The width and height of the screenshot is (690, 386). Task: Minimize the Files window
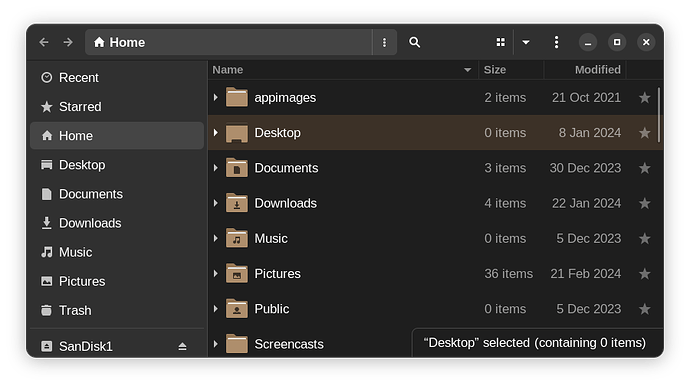tap(587, 42)
